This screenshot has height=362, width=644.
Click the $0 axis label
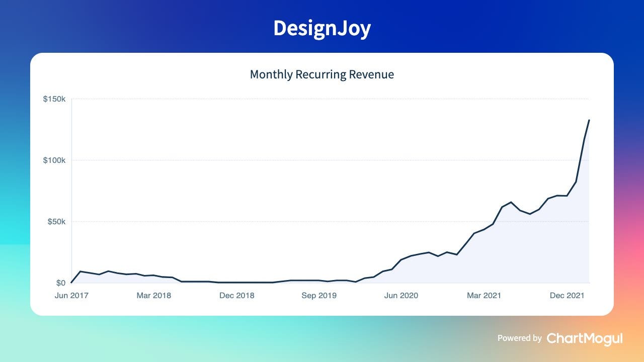60,283
